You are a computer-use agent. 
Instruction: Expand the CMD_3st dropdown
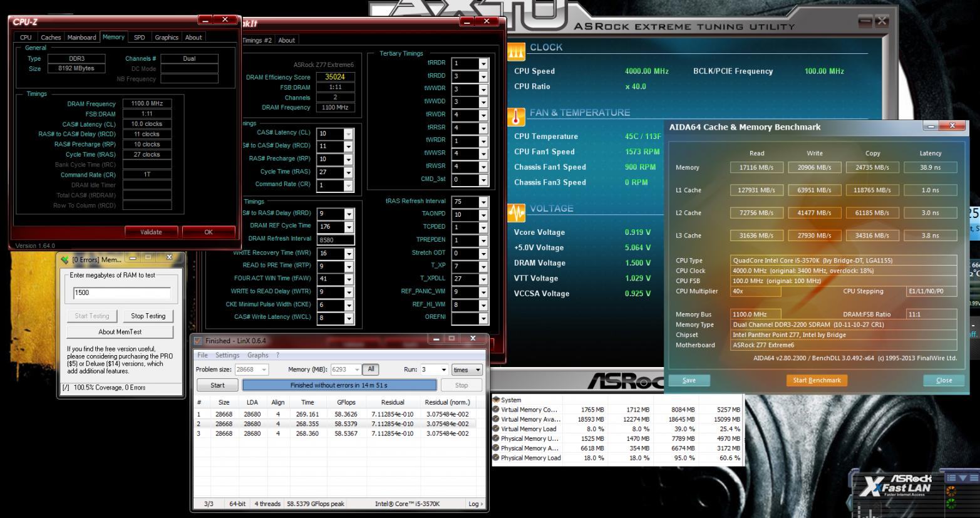(x=483, y=180)
